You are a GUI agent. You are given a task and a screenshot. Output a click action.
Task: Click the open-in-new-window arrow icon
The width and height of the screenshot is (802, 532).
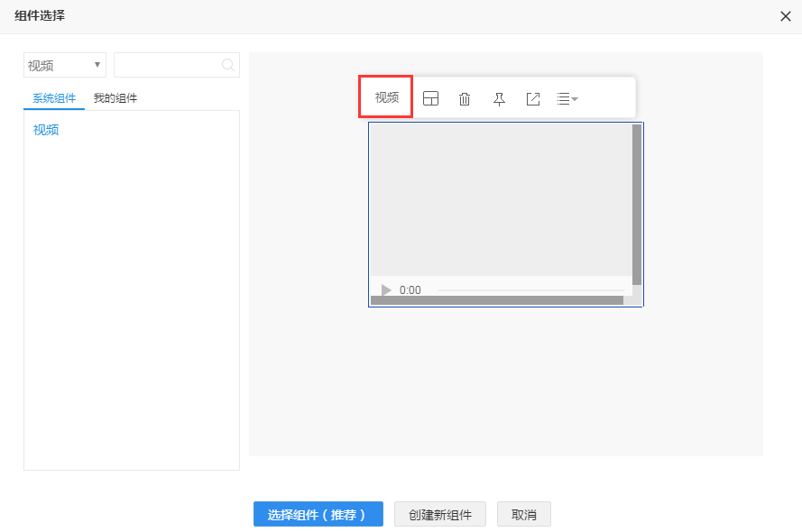click(x=533, y=99)
